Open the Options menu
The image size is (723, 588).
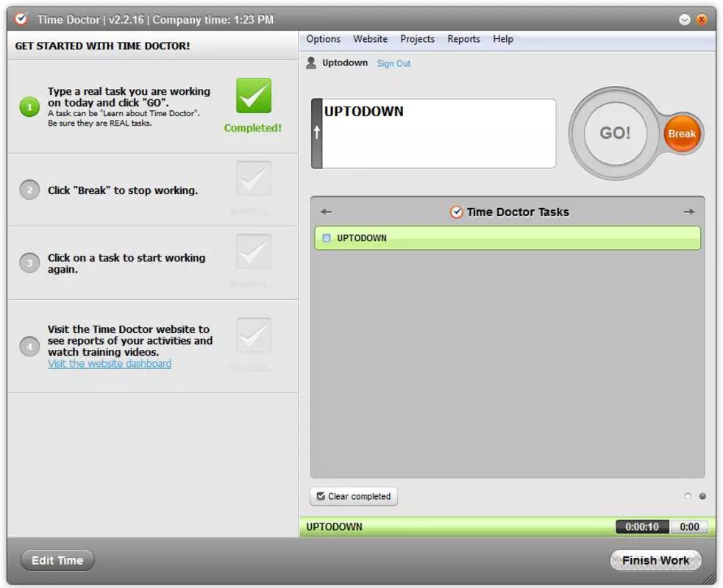pyautogui.click(x=323, y=39)
